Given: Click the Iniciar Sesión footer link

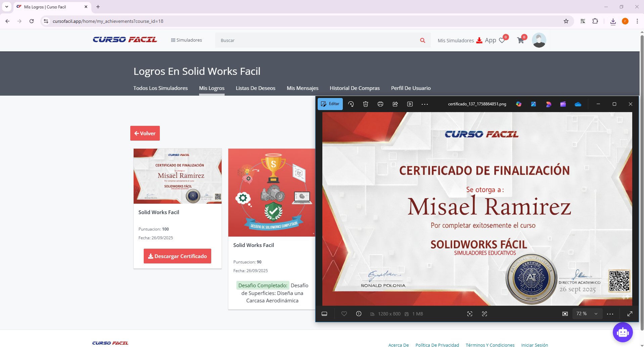Looking at the screenshot, I should (x=535, y=345).
